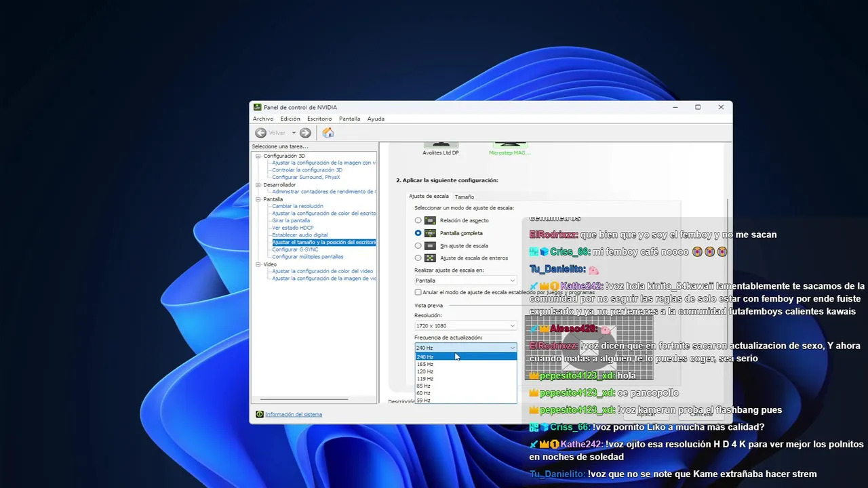Open Configurar múltiples pantallas
Viewport: 868px width, 488px height.
click(x=308, y=257)
